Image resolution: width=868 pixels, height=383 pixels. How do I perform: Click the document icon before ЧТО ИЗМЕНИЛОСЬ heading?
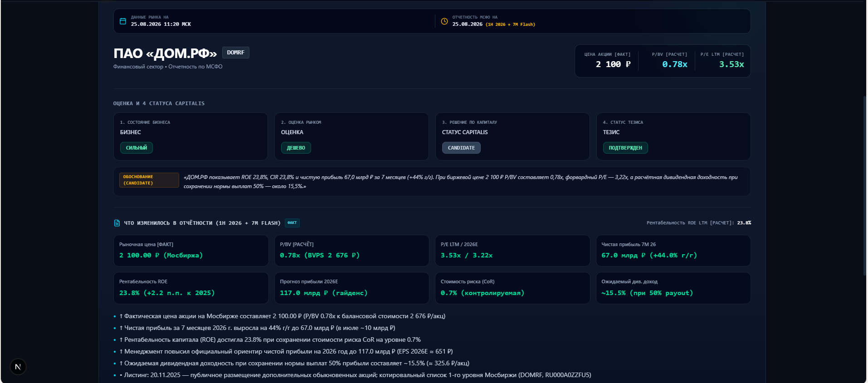pyautogui.click(x=117, y=223)
